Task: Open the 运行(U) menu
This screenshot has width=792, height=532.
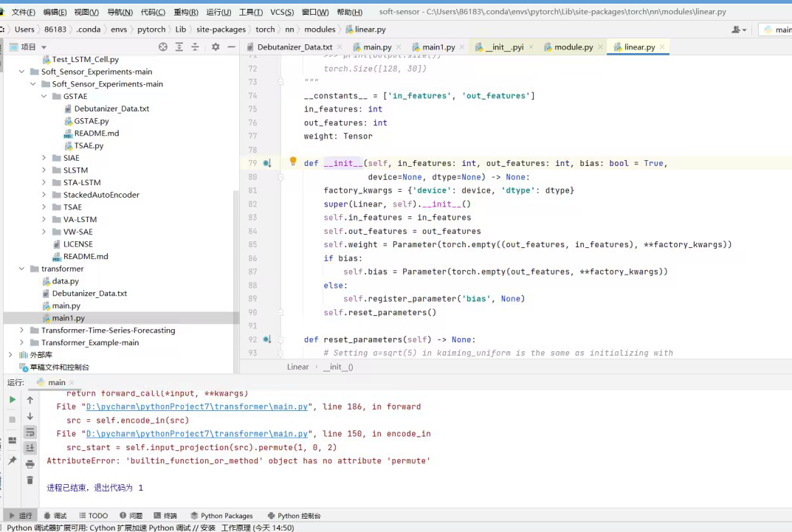Action: [218, 12]
